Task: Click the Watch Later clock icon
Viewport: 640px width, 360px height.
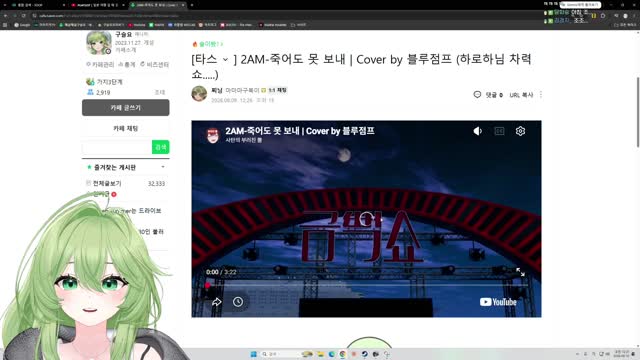Action: click(x=238, y=302)
